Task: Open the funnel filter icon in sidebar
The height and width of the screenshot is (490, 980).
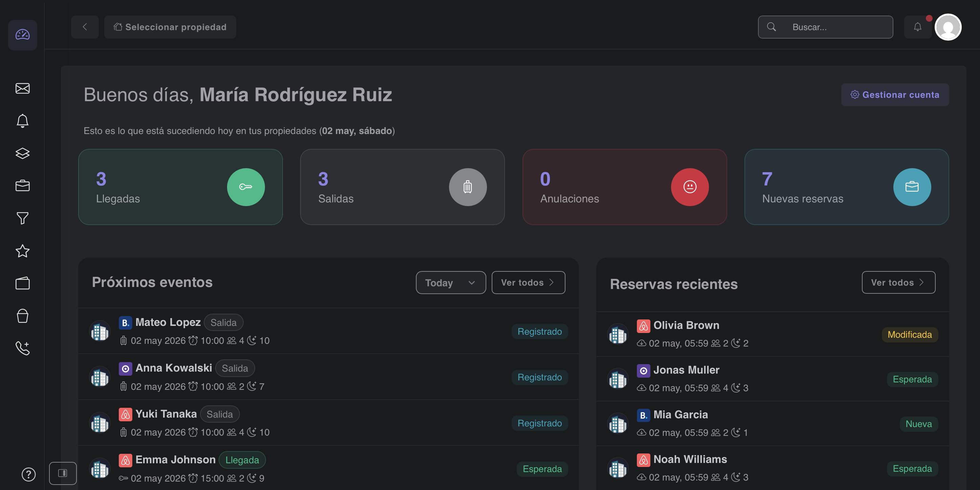Action: pos(22,218)
